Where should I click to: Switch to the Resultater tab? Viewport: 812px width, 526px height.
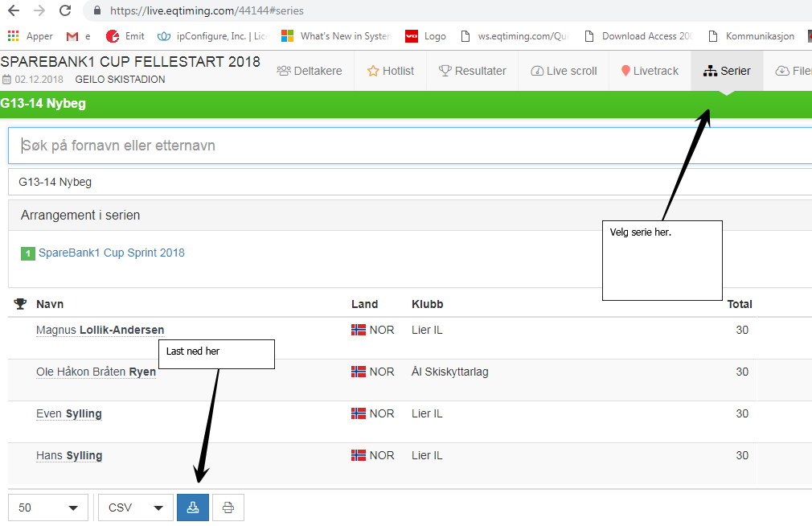(472, 71)
